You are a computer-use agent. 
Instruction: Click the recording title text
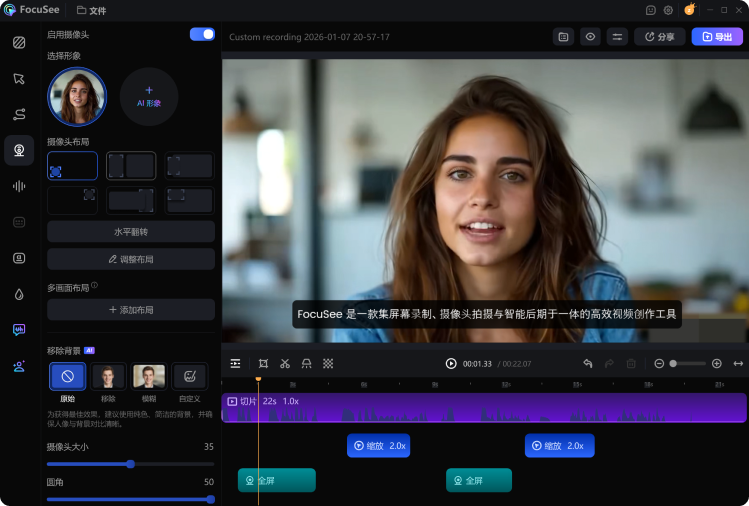309,37
